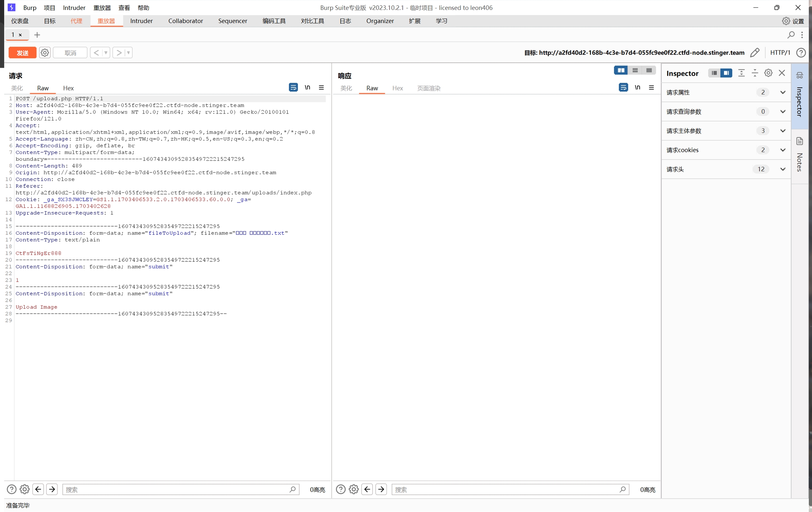The height and width of the screenshot is (512, 812).
Task: Open the Notes side panel
Action: click(x=799, y=155)
